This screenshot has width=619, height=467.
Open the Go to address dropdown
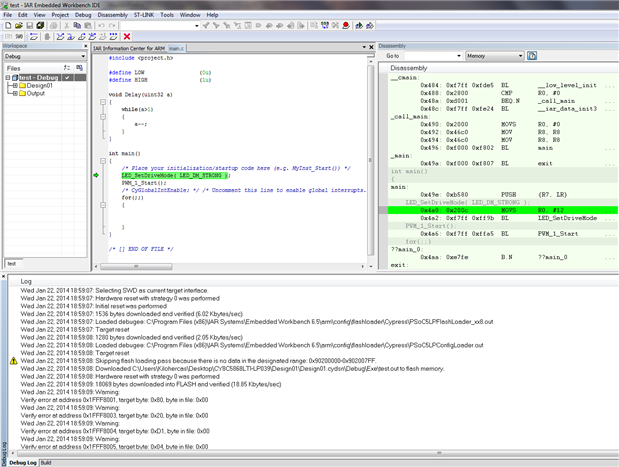point(459,56)
